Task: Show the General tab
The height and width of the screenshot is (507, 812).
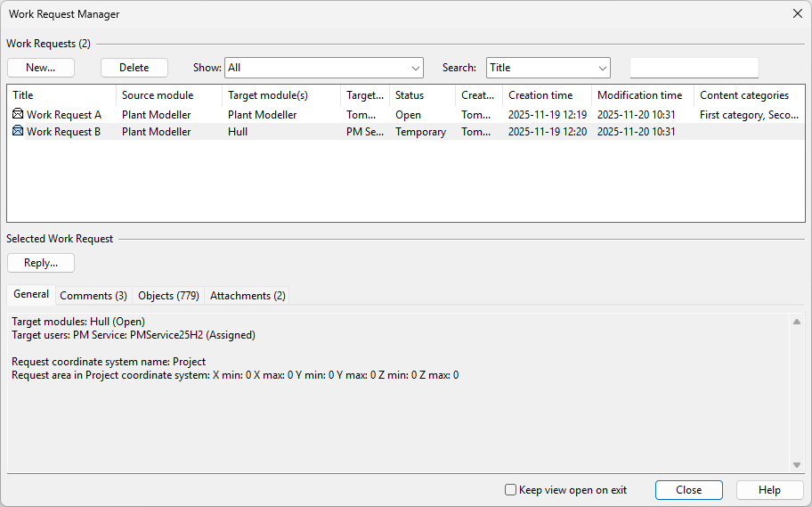Action: tap(31, 295)
